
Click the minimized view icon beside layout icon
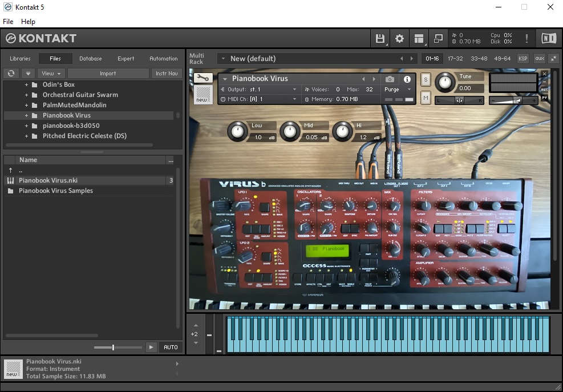click(x=438, y=38)
